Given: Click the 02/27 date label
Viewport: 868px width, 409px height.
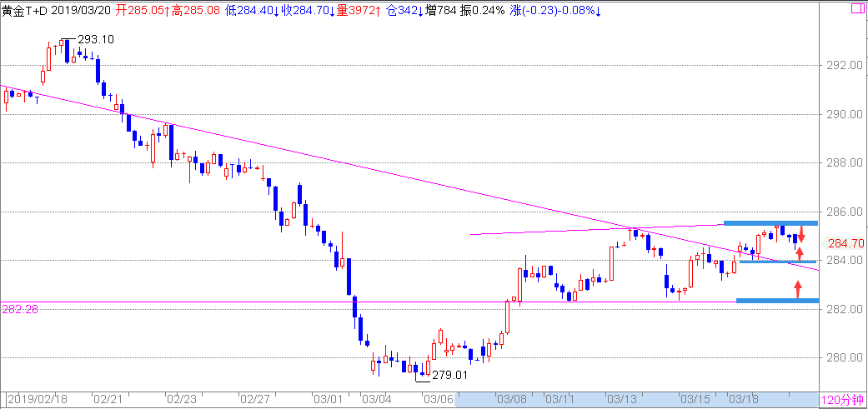Looking at the screenshot, I should tap(254, 399).
